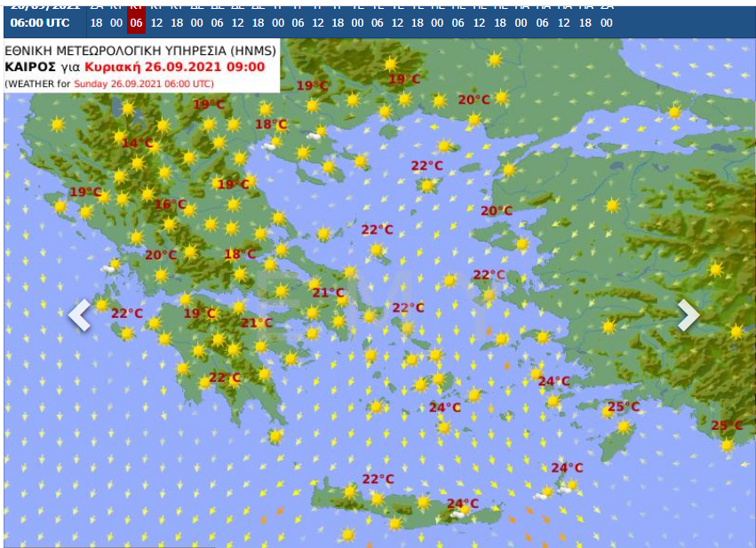Click the sun icon near Kythira south of Peloponnese
The height and width of the screenshot is (548, 756).
click(275, 436)
